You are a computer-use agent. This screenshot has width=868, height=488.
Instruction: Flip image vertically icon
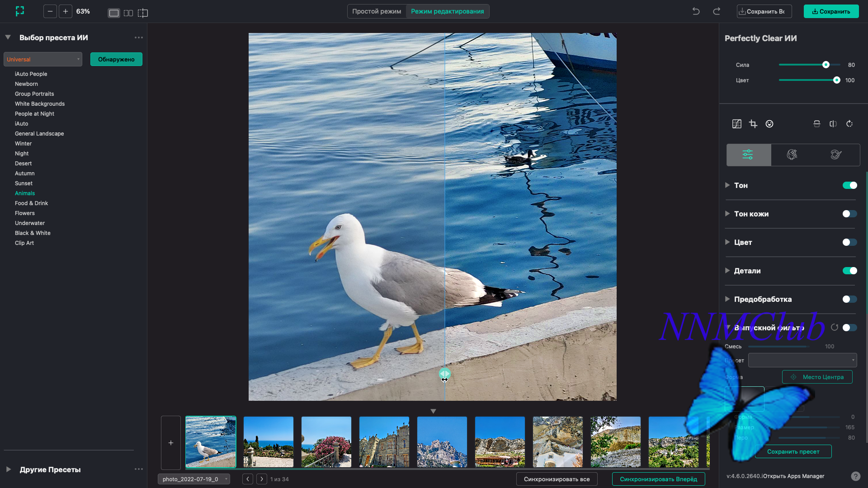(x=817, y=124)
